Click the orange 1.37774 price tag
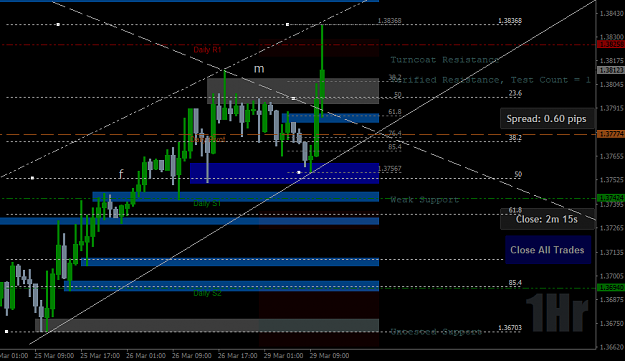 tap(611, 134)
